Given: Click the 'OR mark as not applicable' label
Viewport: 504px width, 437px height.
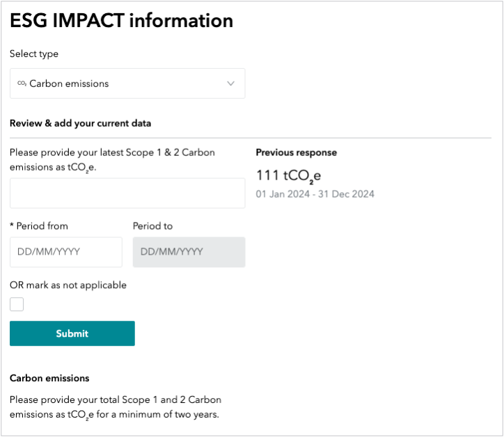Looking at the screenshot, I should [x=68, y=285].
